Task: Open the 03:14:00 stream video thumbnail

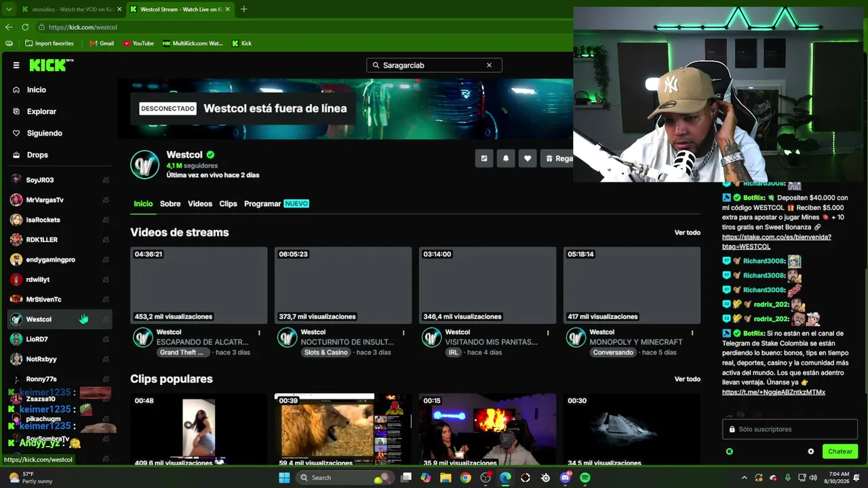Action: click(488, 285)
